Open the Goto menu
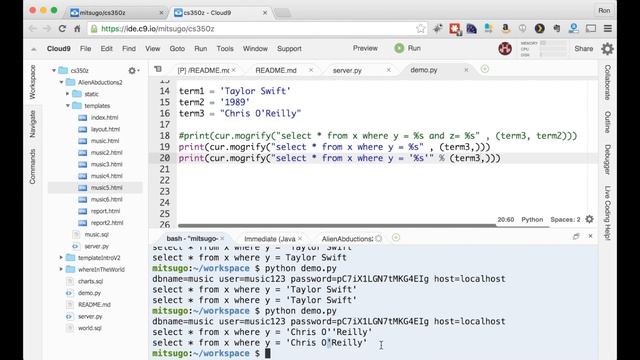The image size is (640, 360). pyautogui.click(x=177, y=49)
